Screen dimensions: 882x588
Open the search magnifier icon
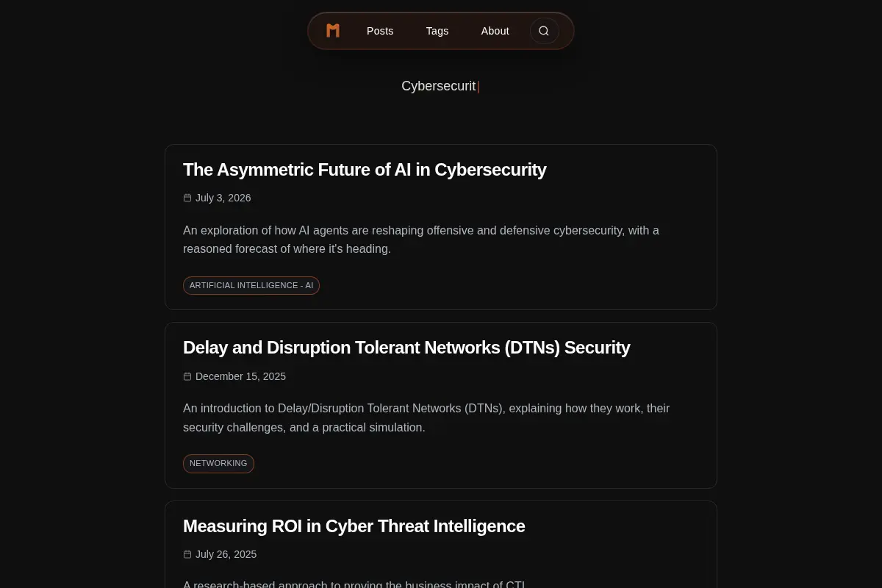[544, 31]
